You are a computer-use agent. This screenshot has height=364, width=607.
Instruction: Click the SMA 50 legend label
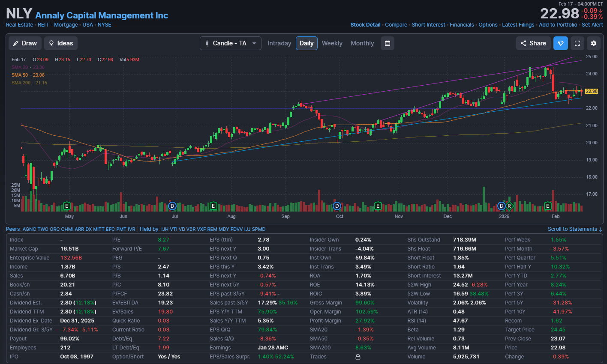point(28,75)
